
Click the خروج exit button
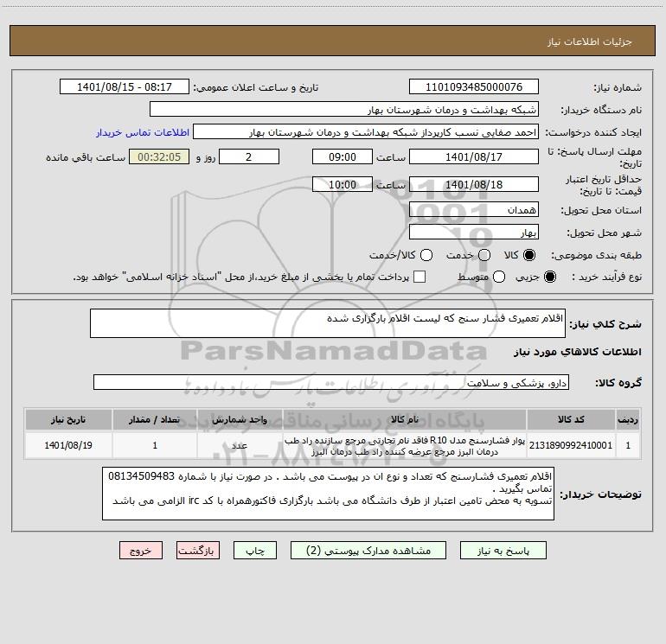pyautogui.click(x=141, y=550)
